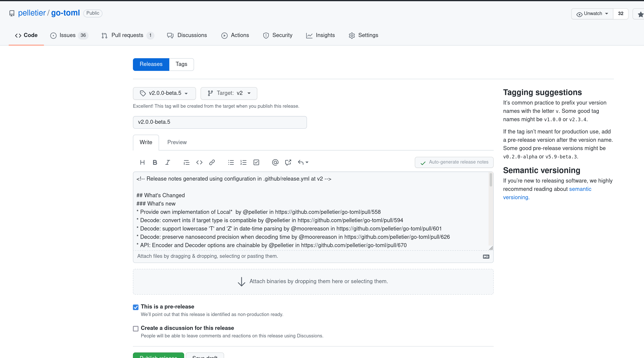Screen dimensions: 644x358
Task: Expand the Target: v2 branch dropdown
Action: coord(229,93)
